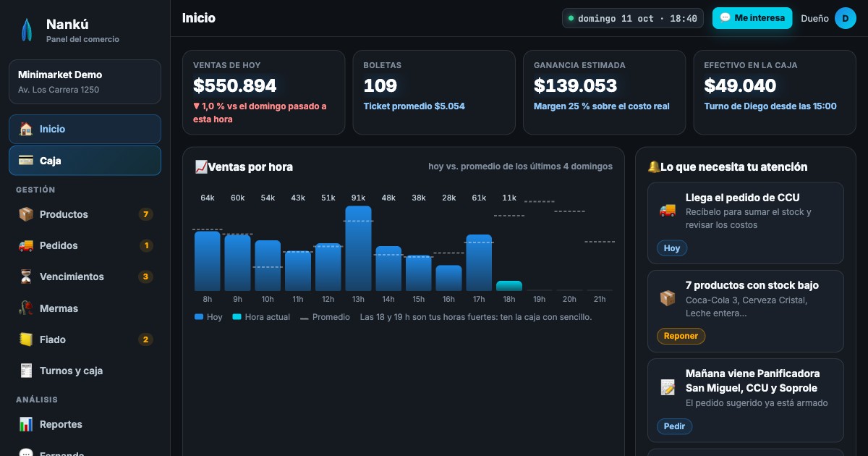This screenshot has width=868, height=456.
Task: Click the Pedir button
Action: pyautogui.click(x=674, y=426)
